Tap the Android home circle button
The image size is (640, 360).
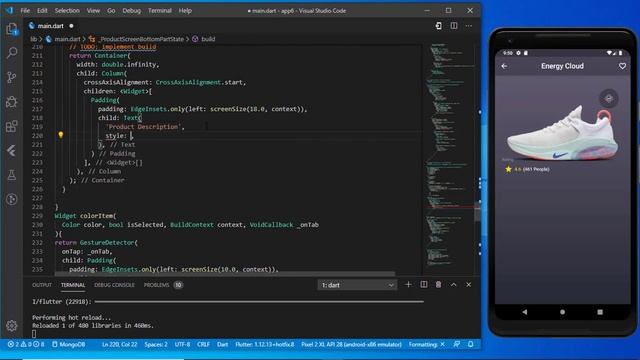562,312
